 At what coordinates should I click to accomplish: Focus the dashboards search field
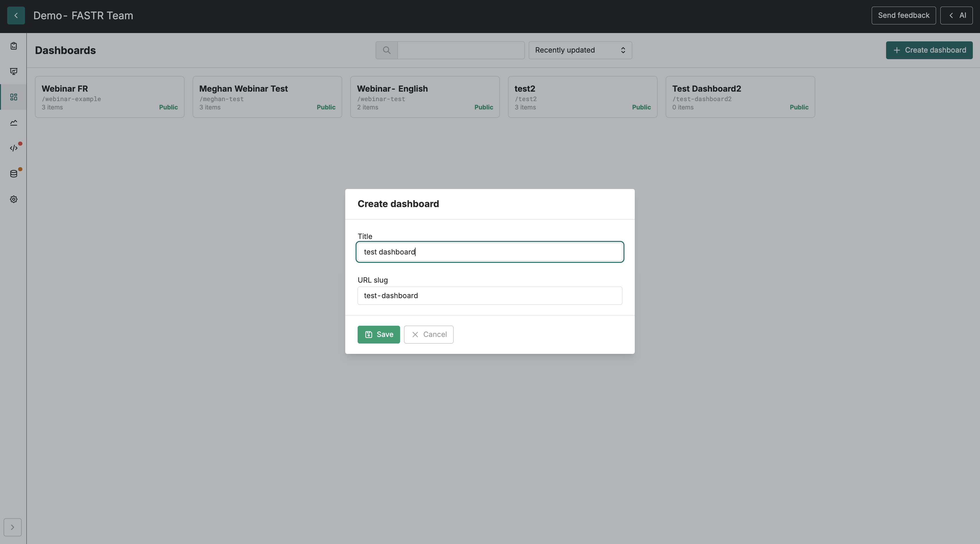point(461,50)
